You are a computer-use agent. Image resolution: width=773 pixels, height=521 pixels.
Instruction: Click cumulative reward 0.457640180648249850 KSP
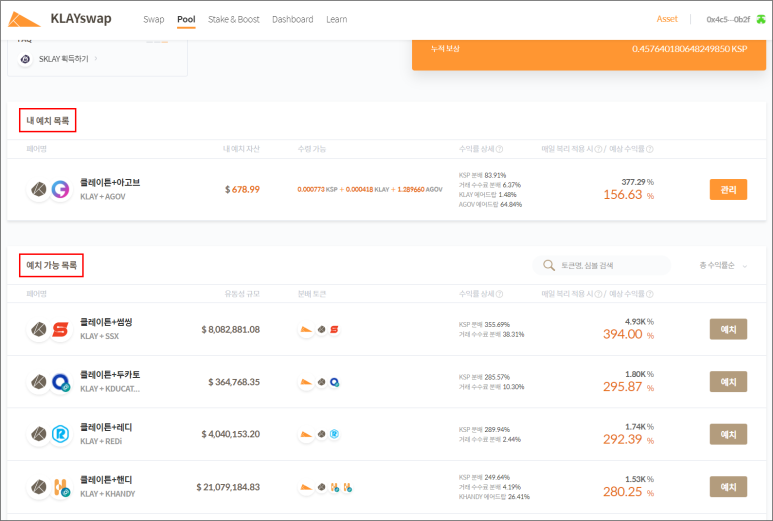[690, 49]
